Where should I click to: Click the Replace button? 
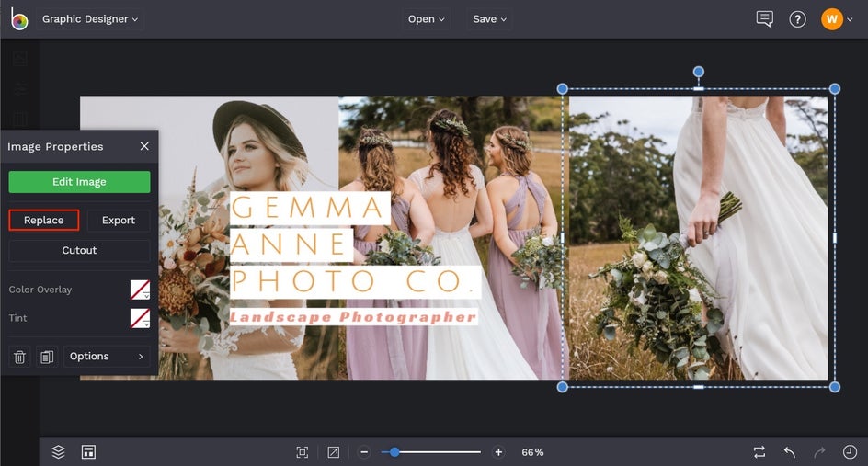(44, 221)
